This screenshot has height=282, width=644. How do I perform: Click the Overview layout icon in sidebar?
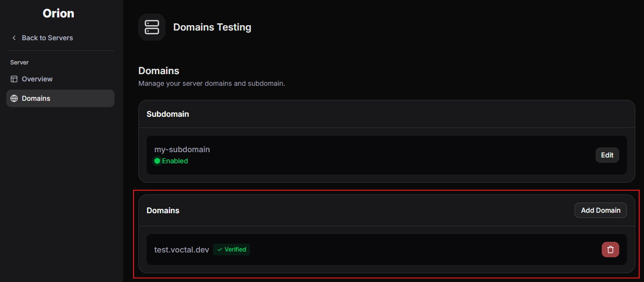click(x=14, y=79)
